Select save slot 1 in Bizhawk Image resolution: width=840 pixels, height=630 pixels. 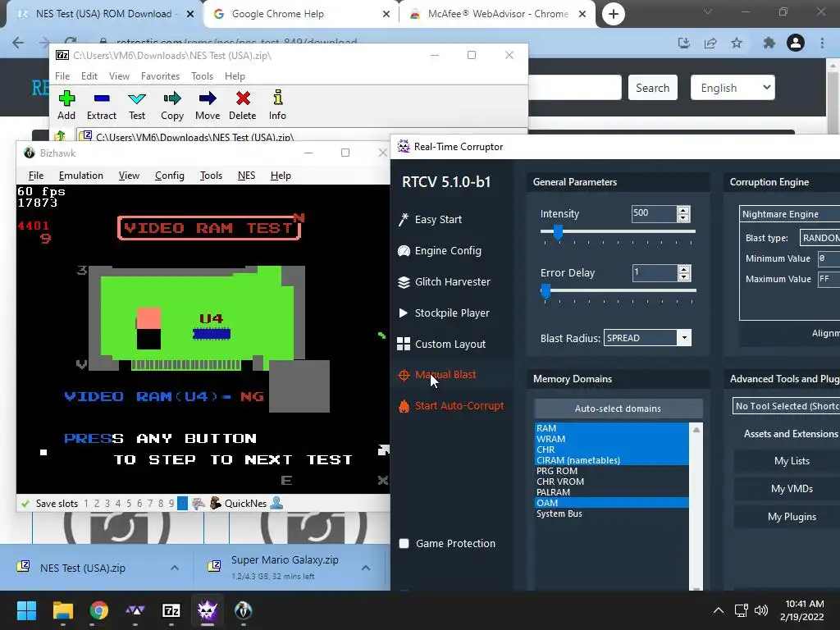(x=85, y=504)
